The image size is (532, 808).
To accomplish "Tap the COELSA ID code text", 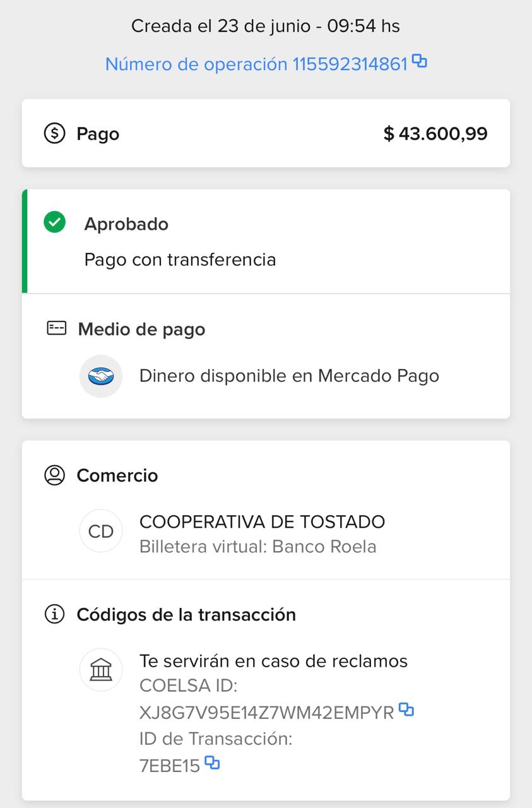I will click(266, 713).
